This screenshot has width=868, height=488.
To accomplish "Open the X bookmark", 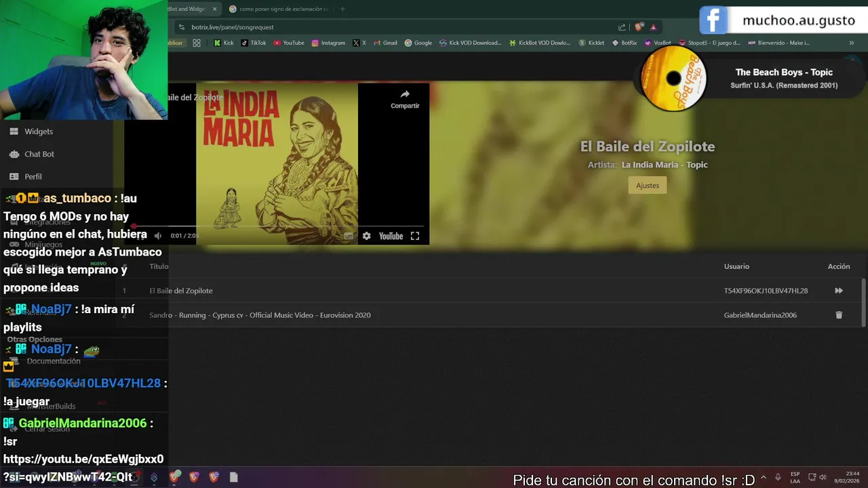I will click(x=359, y=43).
